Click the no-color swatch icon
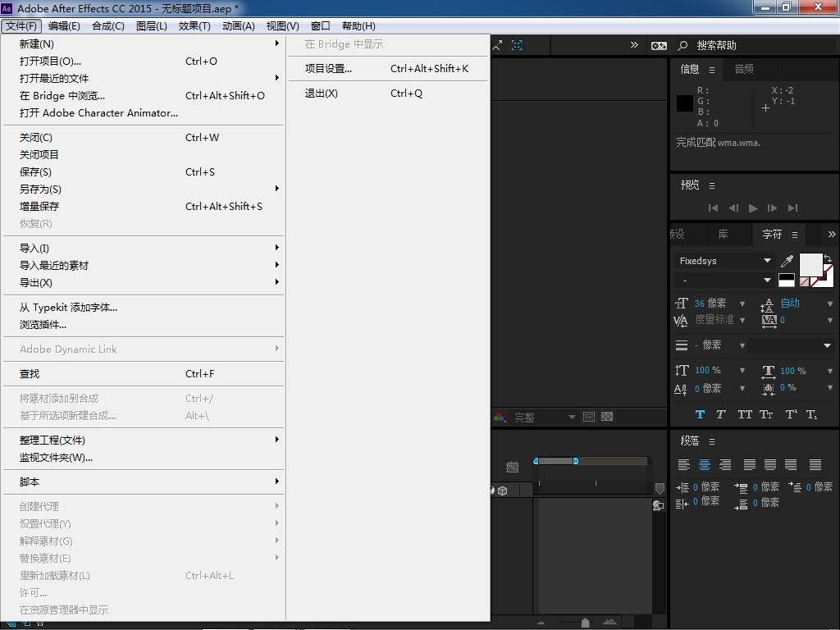The width and height of the screenshot is (840, 630). (804, 281)
